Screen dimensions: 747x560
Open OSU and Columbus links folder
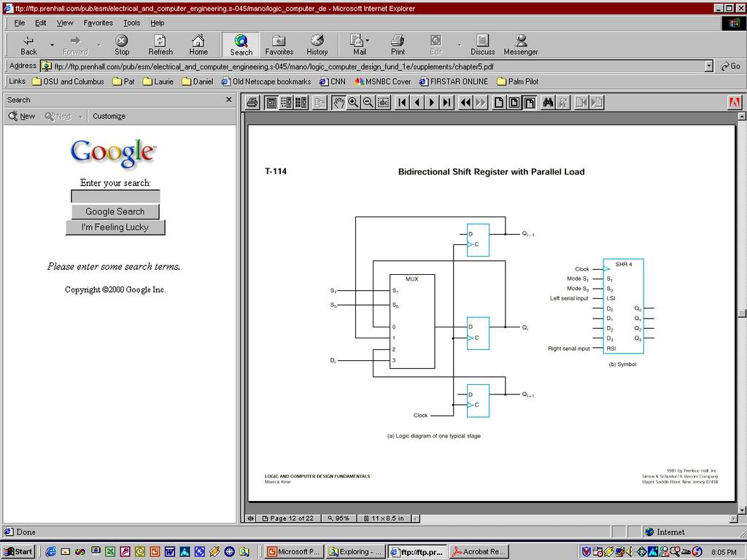68,82
